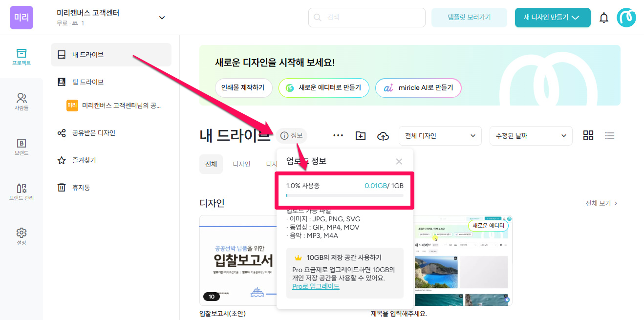Toggle the 정보 info popup
The image size is (644, 320).
pos(292,135)
